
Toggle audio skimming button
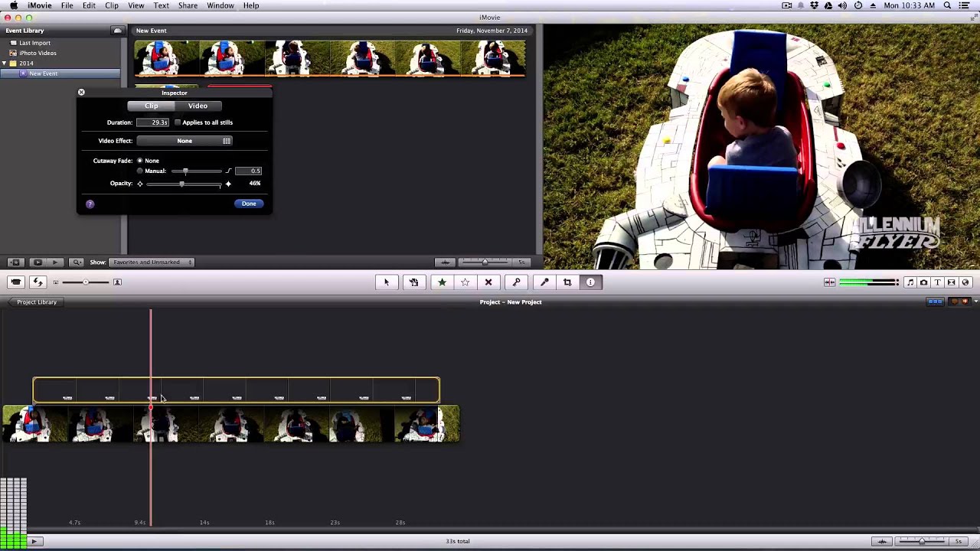pyautogui.click(x=829, y=282)
